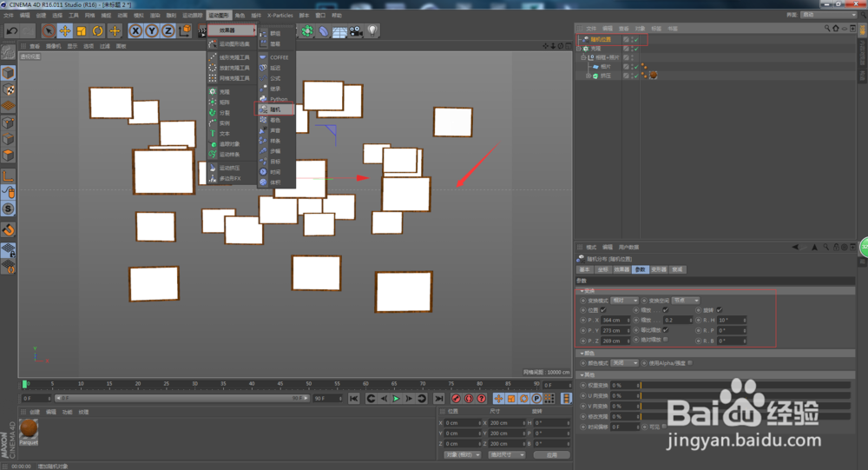
Task: Collapse the 相框+照片 null node
Action: [x=583, y=57]
